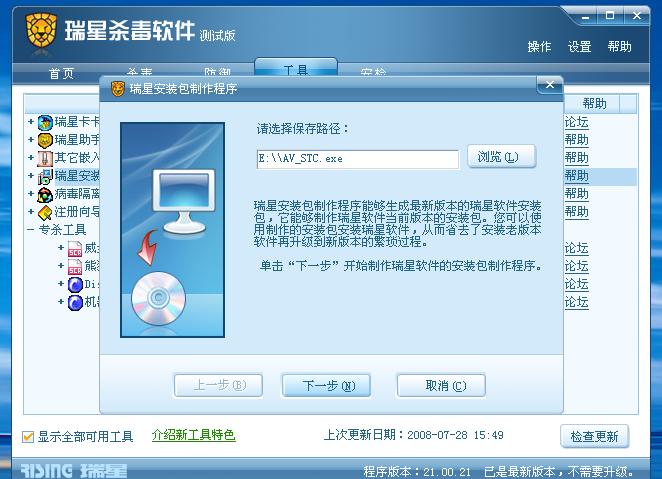Click 取消(C) to cancel wizard
This screenshot has height=479, width=662.
(x=441, y=385)
